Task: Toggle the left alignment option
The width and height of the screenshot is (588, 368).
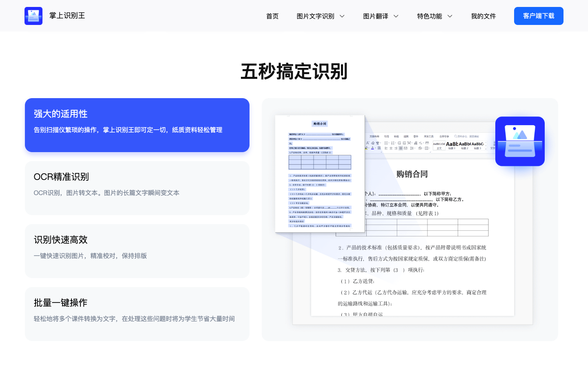Action: (x=386, y=148)
